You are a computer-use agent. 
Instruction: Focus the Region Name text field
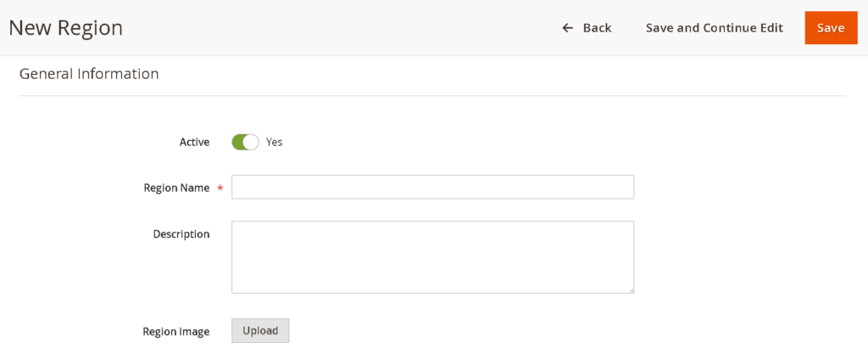[432, 187]
